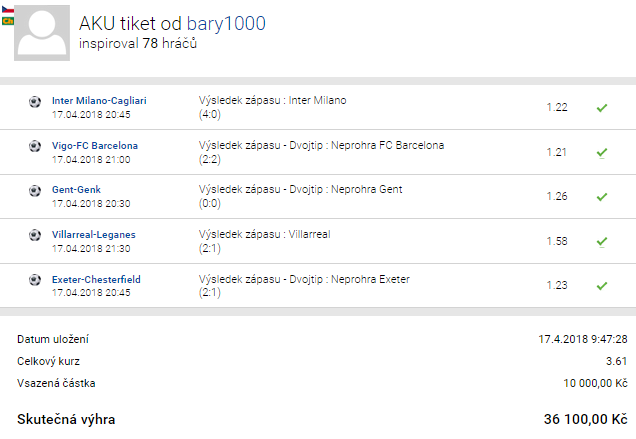Click the 78 hráčů inspired count
Screen dimensions: 636x439
tap(170, 44)
